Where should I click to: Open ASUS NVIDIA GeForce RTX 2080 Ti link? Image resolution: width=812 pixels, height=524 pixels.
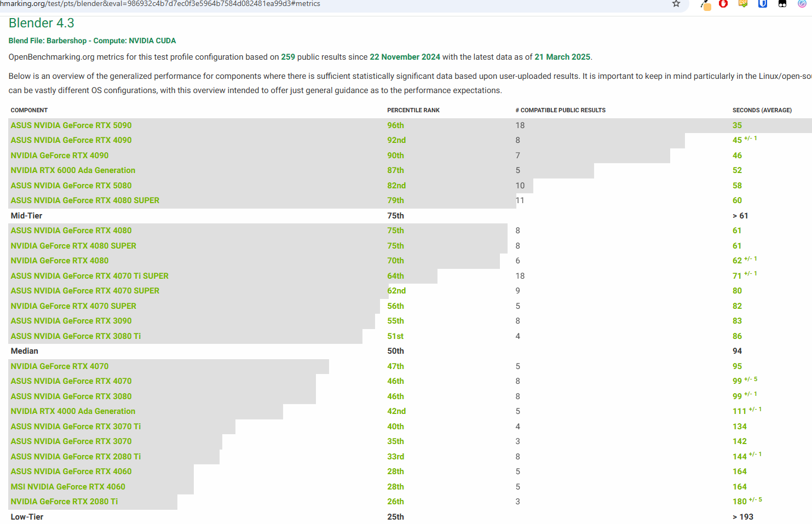click(x=76, y=457)
